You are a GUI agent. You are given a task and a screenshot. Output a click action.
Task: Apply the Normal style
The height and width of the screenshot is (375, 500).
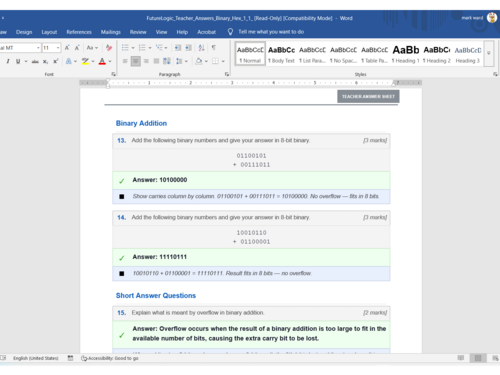coord(250,53)
